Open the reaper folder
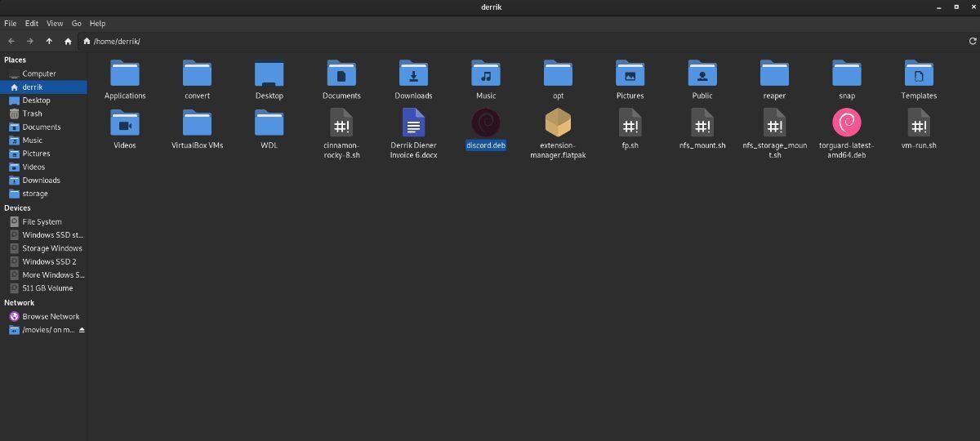980x441 pixels. pos(774,73)
